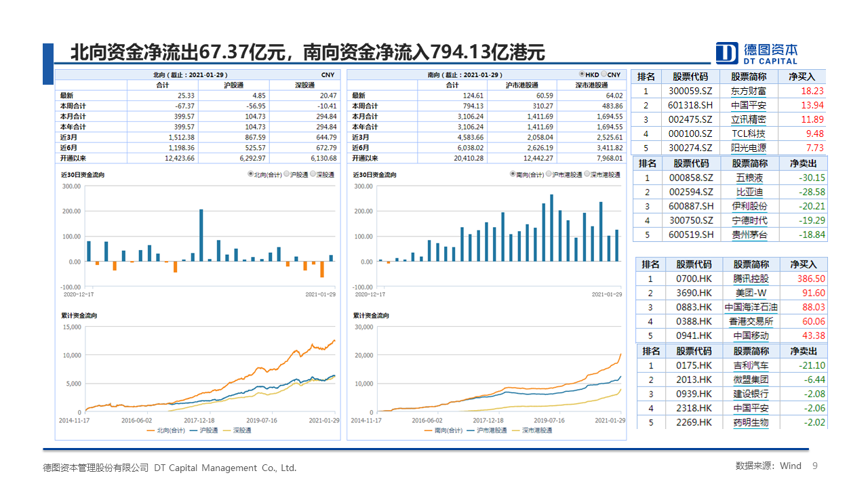The height and width of the screenshot is (488, 868).
Task: Click stock name 美团-W
Action: point(751,293)
